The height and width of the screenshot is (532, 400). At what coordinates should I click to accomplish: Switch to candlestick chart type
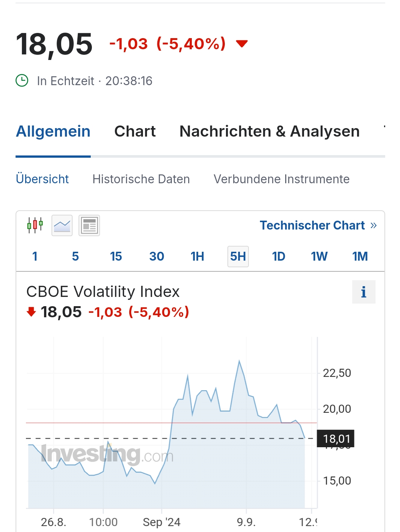tap(35, 225)
